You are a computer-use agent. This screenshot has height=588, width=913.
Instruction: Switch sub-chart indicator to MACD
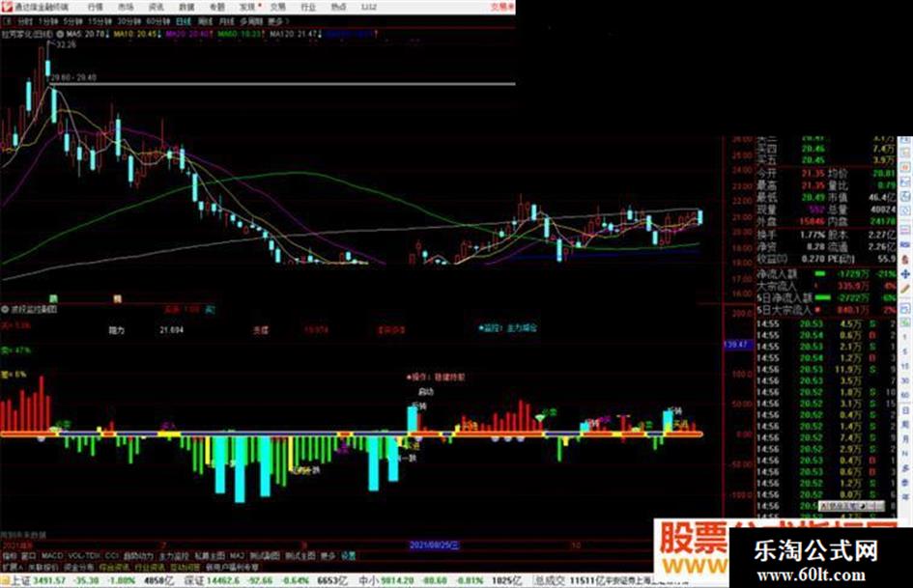coord(52,556)
